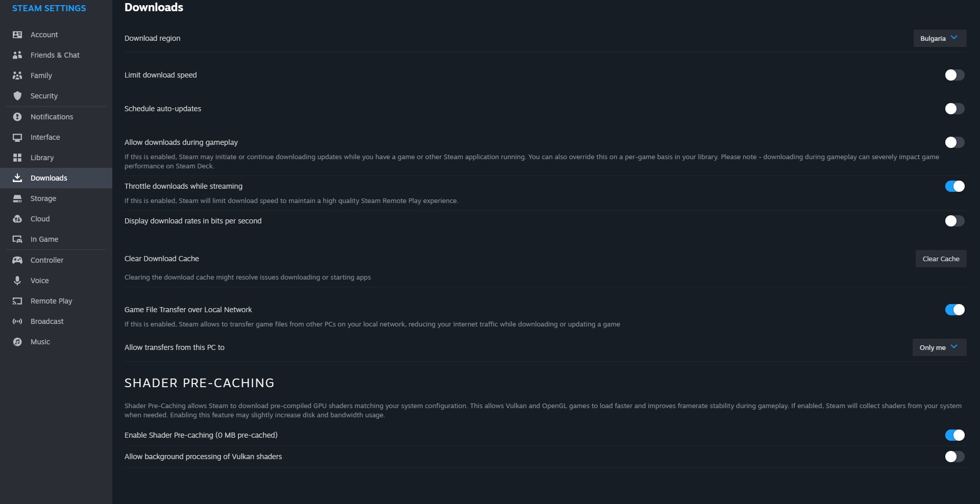Click the Notifications exclamation icon
Image resolution: width=980 pixels, height=504 pixels.
(x=17, y=117)
